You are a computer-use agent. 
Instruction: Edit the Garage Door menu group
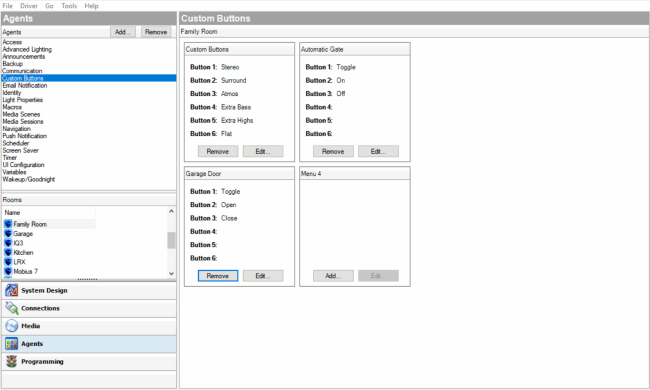pos(263,276)
